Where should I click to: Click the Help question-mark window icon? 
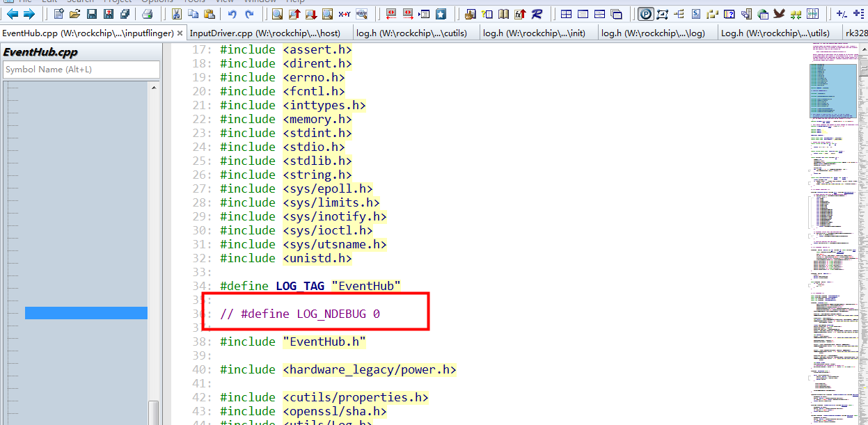pyautogui.click(x=729, y=14)
